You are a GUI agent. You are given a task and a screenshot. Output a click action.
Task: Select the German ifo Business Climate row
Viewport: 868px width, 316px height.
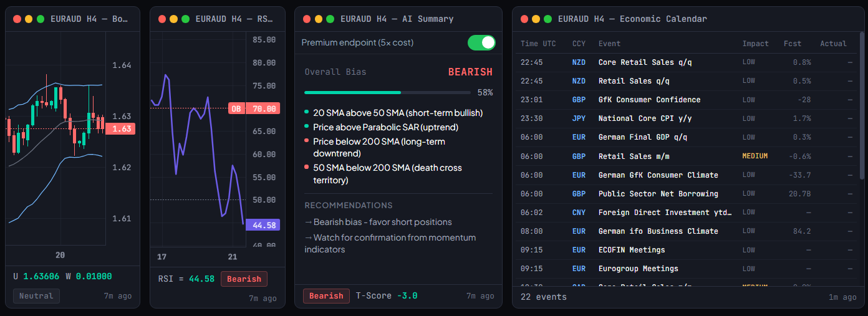pos(688,231)
